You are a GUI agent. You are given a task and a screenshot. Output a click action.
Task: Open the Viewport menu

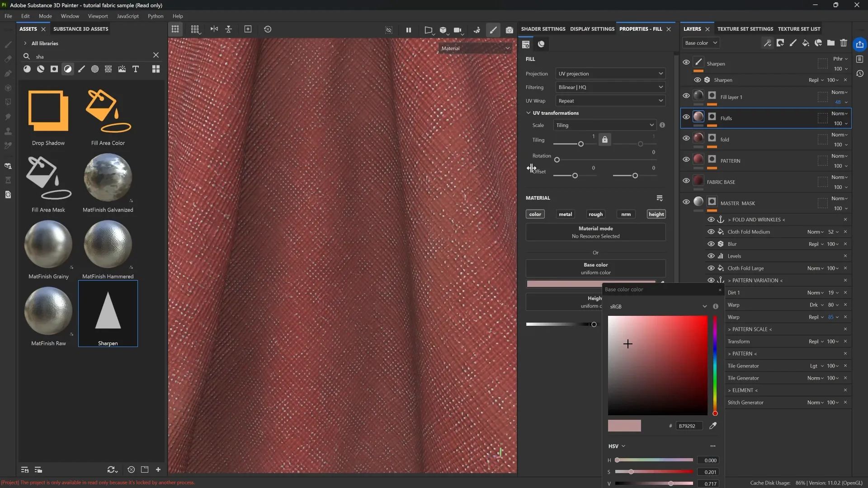click(98, 16)
